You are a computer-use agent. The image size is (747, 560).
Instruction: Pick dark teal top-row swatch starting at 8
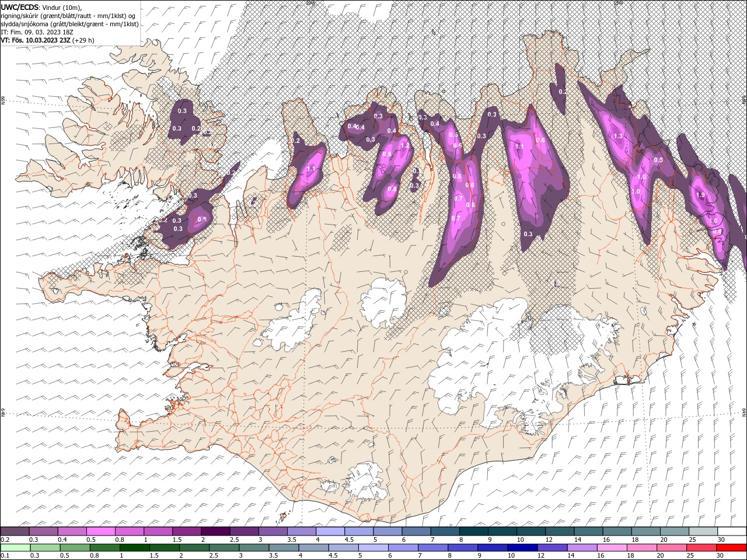click(x=473, y=531)
